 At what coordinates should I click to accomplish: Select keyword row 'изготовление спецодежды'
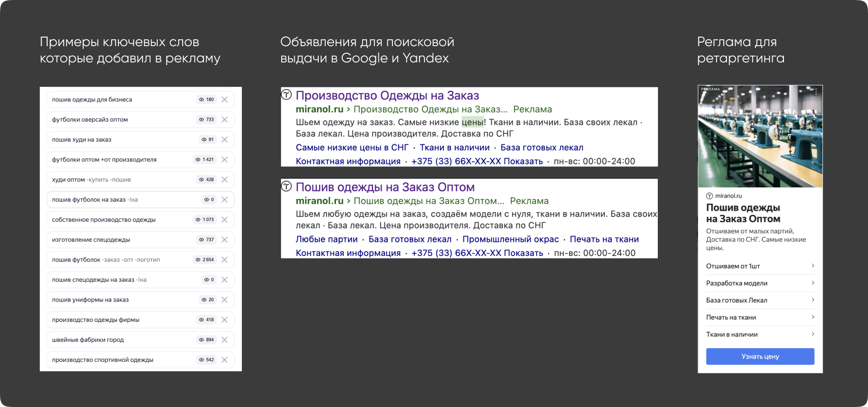click(141, 240)
